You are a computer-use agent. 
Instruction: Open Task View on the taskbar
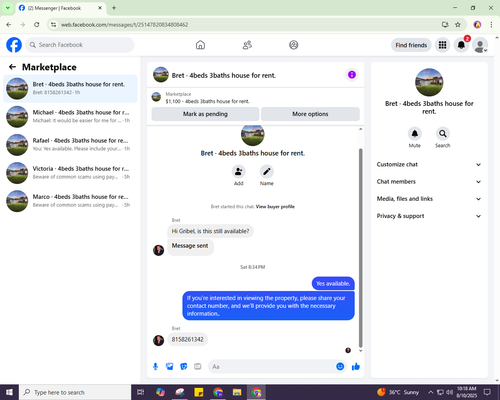140,392
